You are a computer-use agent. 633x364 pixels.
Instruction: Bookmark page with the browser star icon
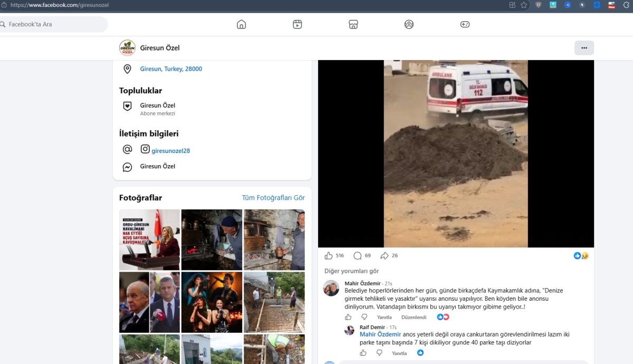pyautogui.click(x=524, y=5)
